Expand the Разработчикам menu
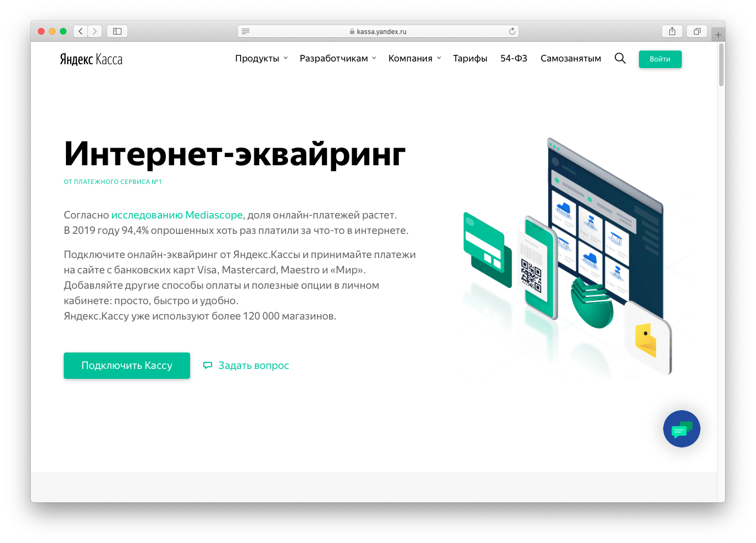 [x=338, y=58]
